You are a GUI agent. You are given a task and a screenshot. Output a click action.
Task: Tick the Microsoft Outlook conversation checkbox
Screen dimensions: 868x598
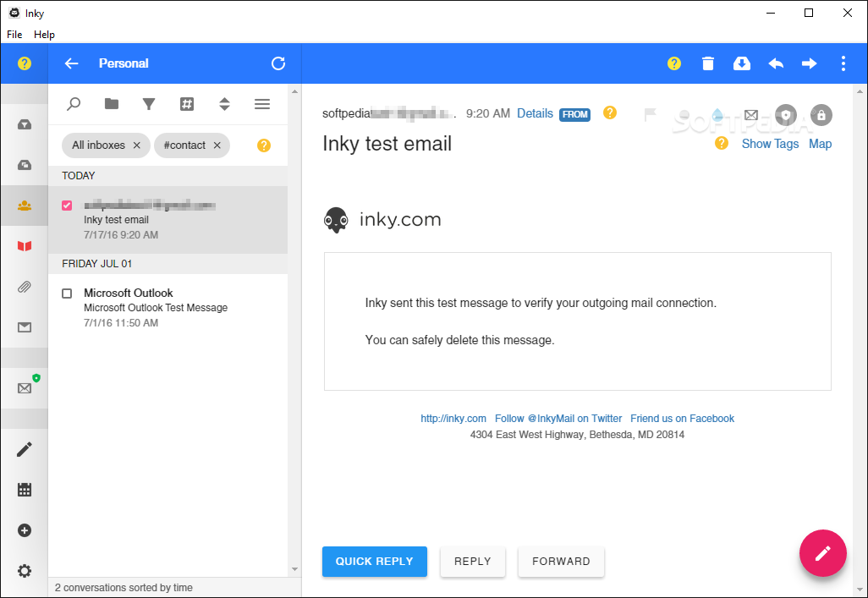67,294
